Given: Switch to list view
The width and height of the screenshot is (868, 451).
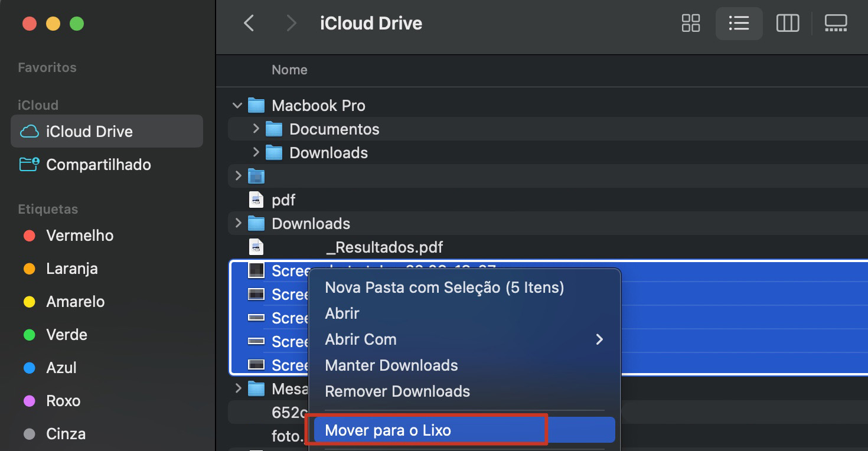Looking at the screenshot, I should point(739,24).
